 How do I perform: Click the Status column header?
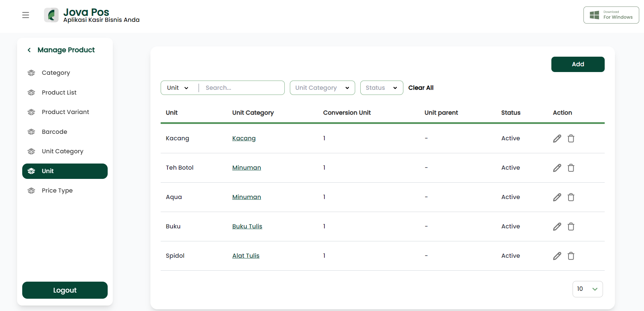[511, 113]
